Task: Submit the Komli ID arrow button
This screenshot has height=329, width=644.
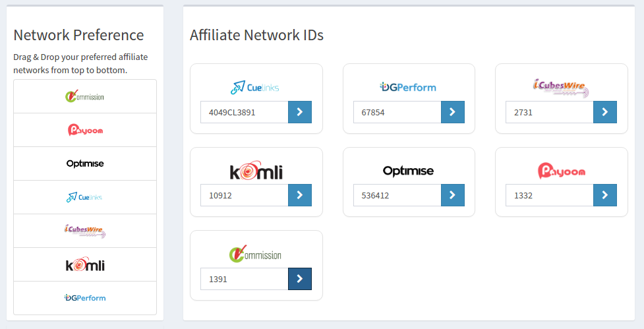Action: [300, 195]
